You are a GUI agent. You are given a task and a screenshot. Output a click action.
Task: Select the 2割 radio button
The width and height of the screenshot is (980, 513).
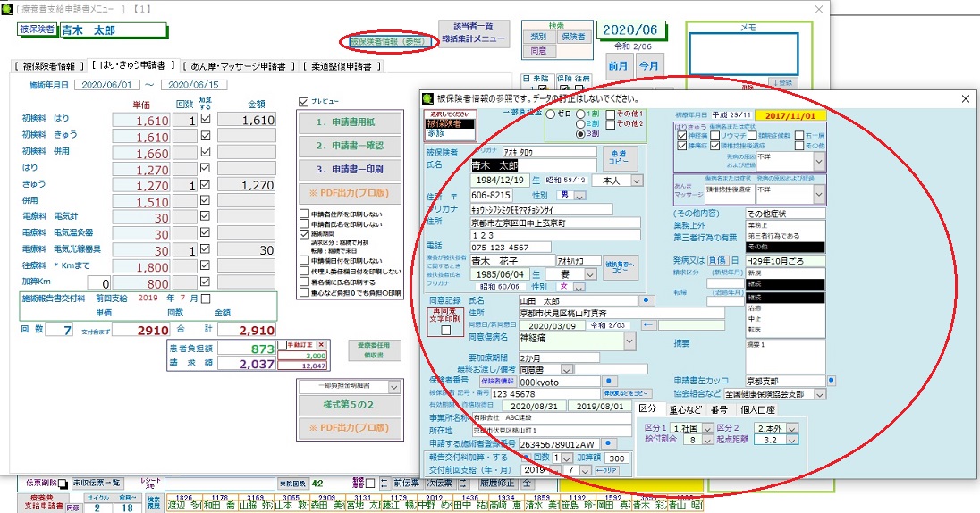point(580,123)
